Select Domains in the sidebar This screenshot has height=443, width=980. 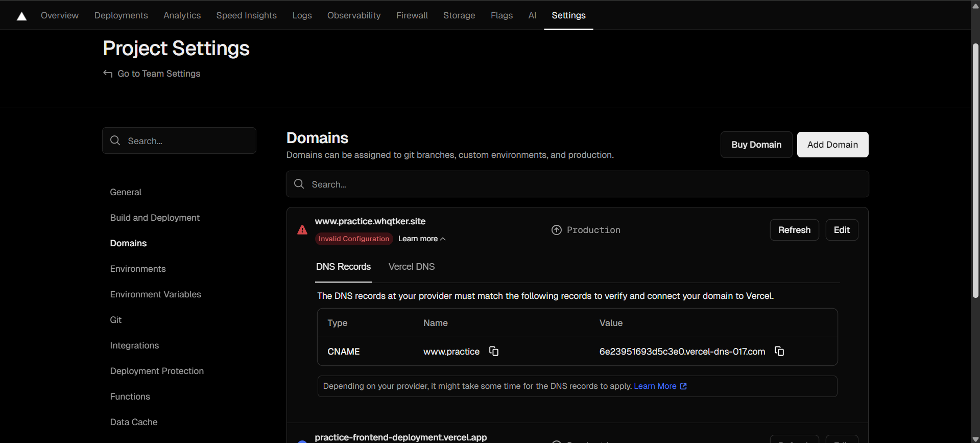(128, 243)
